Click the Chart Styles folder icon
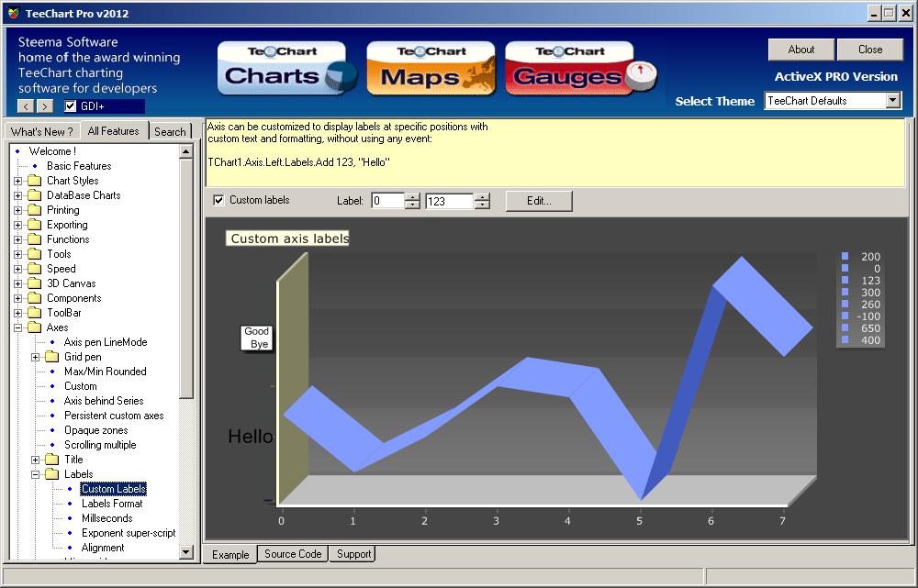This screenshot has width=918, height=588. [35, 180]
